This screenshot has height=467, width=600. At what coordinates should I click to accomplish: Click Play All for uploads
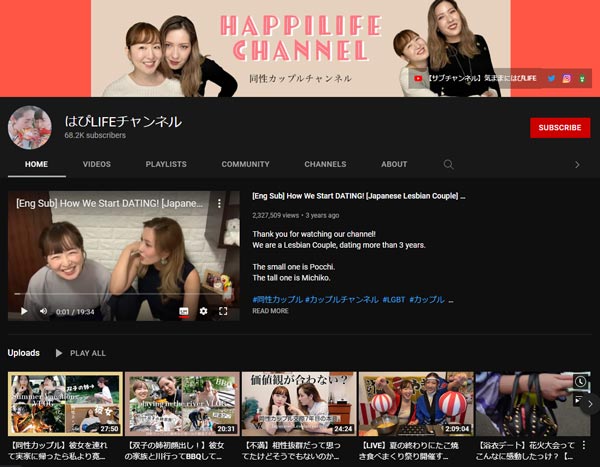click(80, 353)
